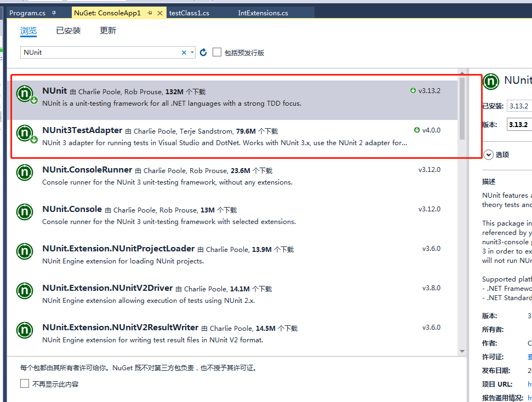The width and height of the screenshot is (532, 402).
Task: Click the 报告滥用情况 label
Action: 503,398
